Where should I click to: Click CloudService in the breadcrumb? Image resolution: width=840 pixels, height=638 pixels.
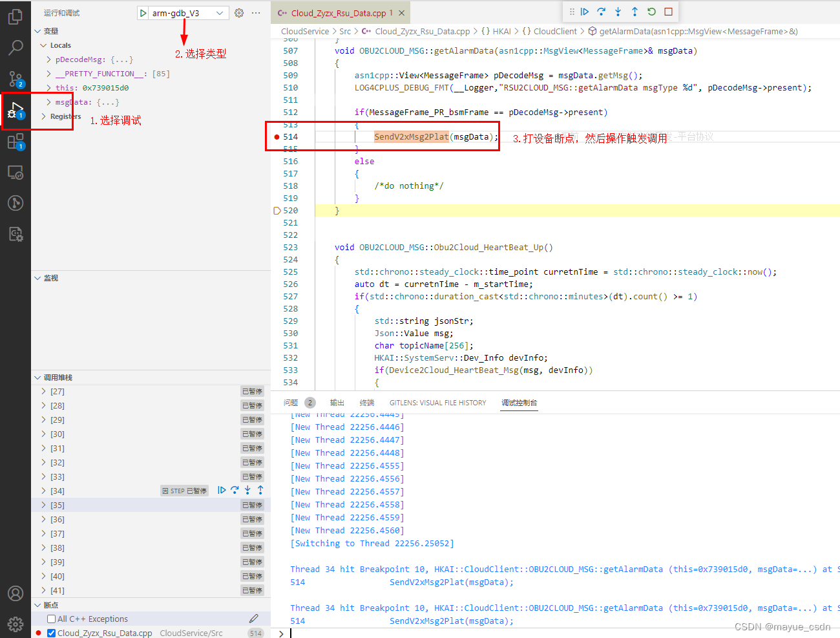305,31
